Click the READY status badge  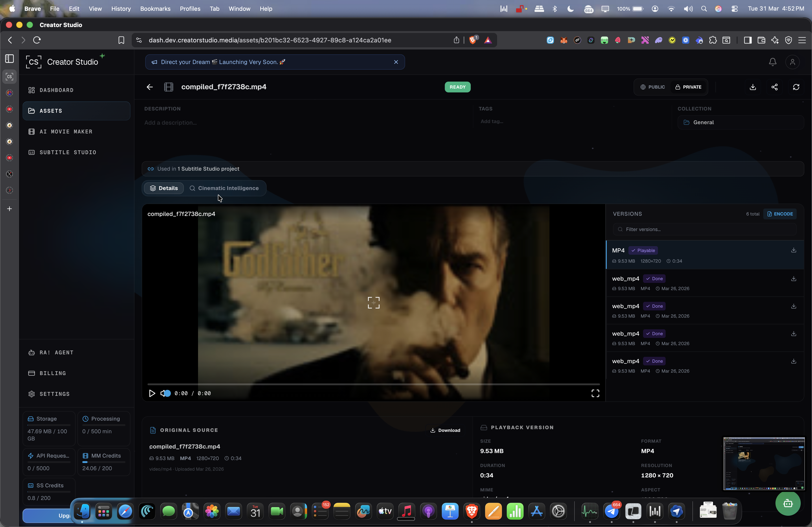tap(457, 87)
